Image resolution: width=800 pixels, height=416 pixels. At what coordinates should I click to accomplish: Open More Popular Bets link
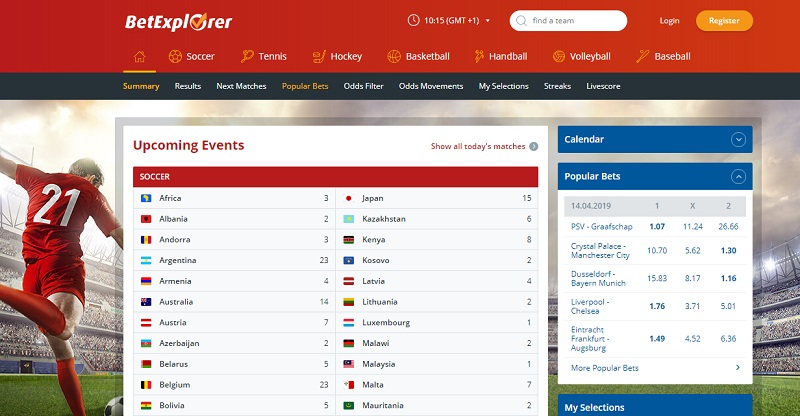[604, 368]
